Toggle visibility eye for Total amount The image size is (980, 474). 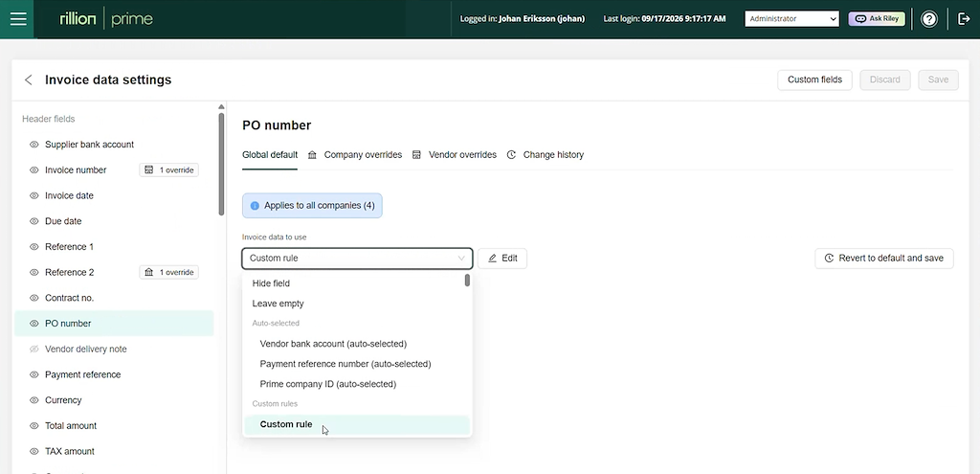(x=34, y=426)
